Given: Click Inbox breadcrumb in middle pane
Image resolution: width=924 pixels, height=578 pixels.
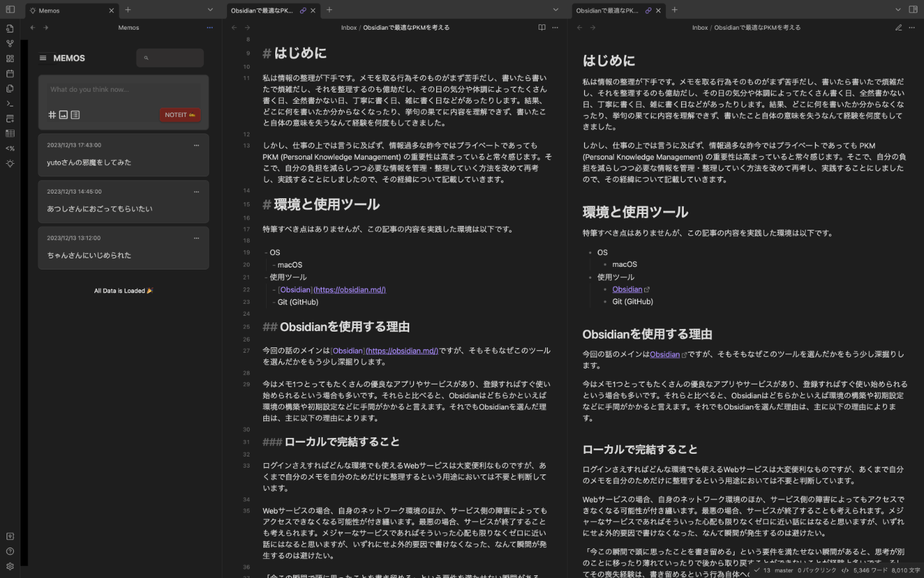Looking at the screenshot, I should (x=348, y=28).
